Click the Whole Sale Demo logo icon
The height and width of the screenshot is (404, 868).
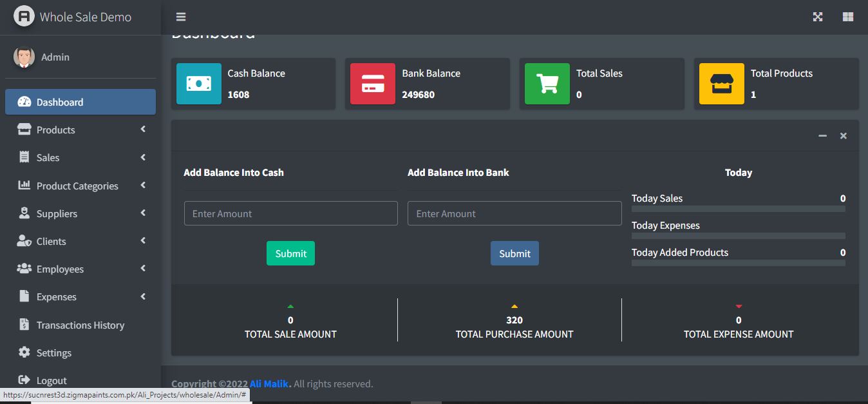point(24,17)
